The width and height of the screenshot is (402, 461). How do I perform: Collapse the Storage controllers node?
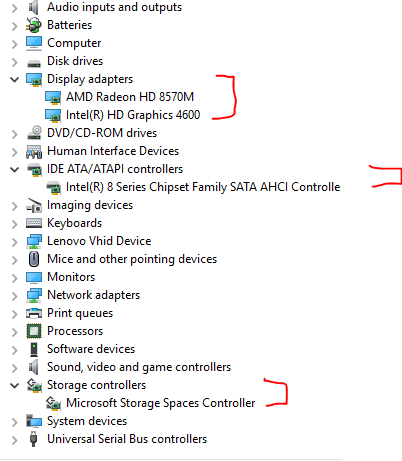click(14, 385)
